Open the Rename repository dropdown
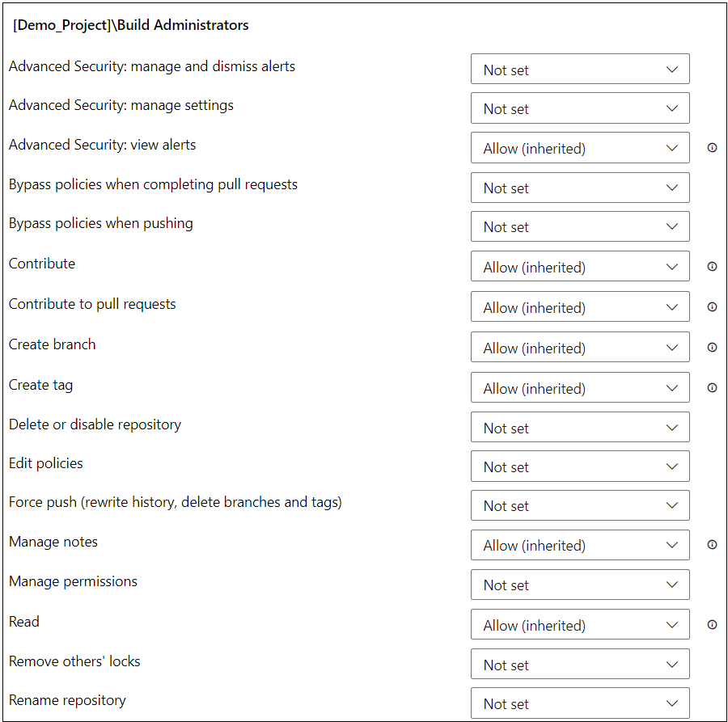728x722 pixels. coord(580,703)
